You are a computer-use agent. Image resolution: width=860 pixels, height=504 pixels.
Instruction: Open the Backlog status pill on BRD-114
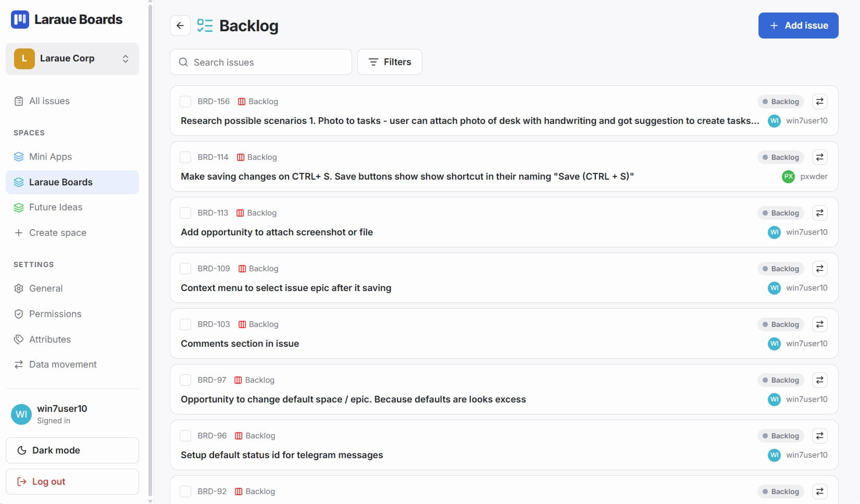pos(781,157)
